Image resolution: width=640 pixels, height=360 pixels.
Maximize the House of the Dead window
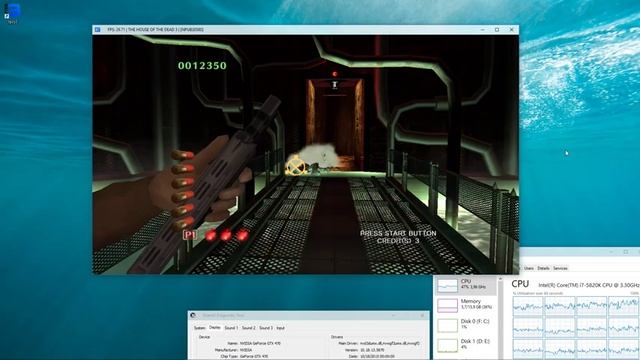497,29
